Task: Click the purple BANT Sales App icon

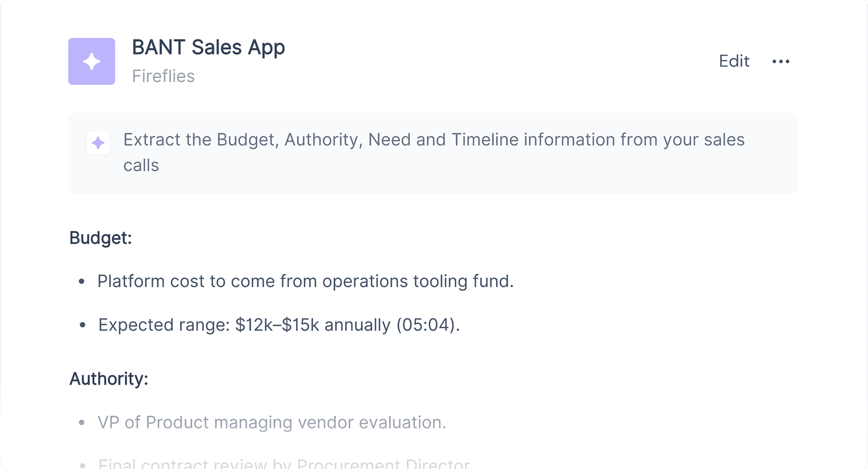Action: click(x=91, y=61)
